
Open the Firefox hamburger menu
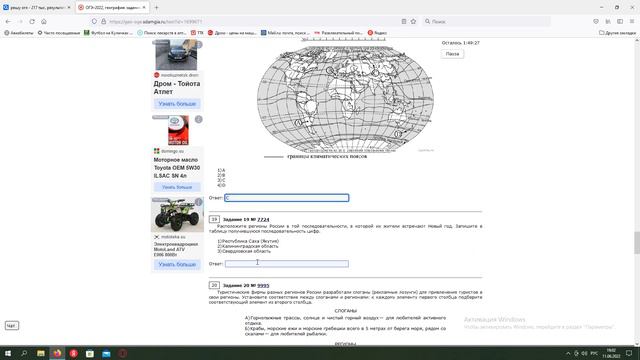pos(632,21)
